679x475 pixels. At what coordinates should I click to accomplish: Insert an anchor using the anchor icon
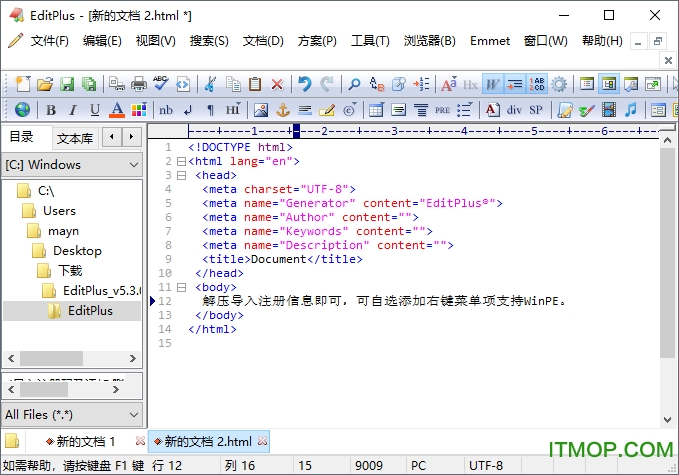pos(282,110)
